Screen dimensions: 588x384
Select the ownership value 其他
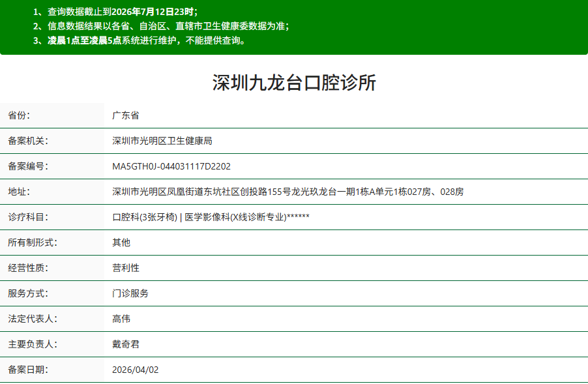[121, 243]
